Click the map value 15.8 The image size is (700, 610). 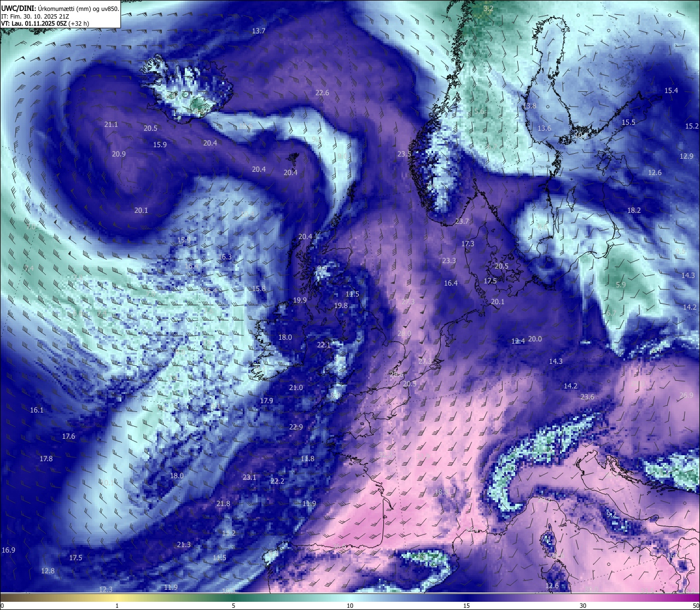[259, 289]
